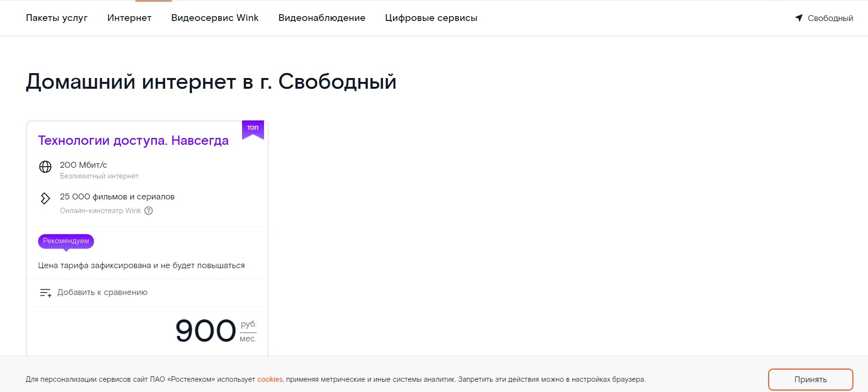Click the 200 Мбит/с speed text
The width and height of the screenshot is (868, 392).
coord(83,165)
